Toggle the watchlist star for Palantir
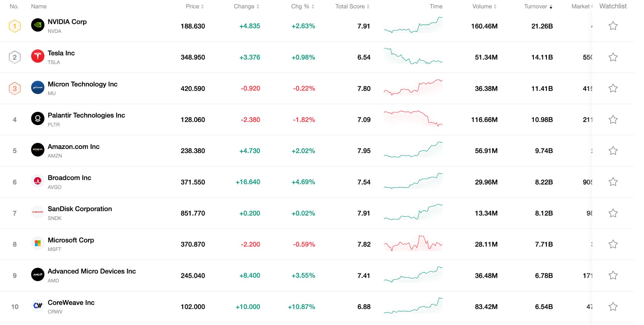 (x=613, y=119)
